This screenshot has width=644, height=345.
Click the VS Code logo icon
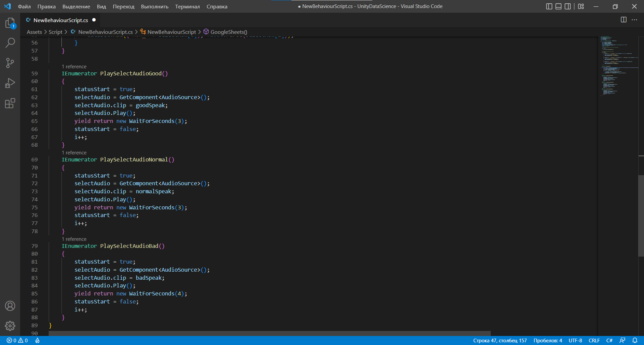pos(7,6)
